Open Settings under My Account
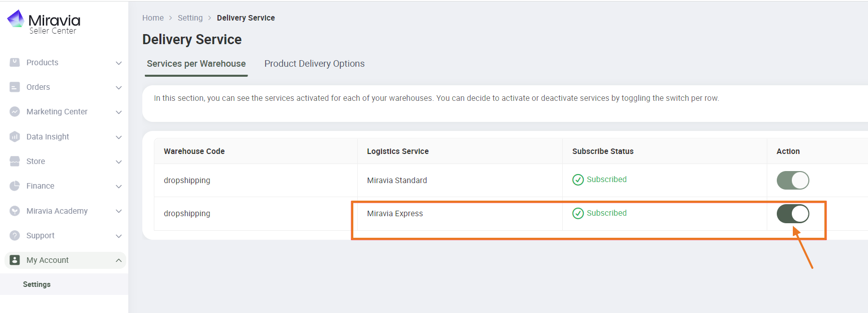 [x=37, y=284]
